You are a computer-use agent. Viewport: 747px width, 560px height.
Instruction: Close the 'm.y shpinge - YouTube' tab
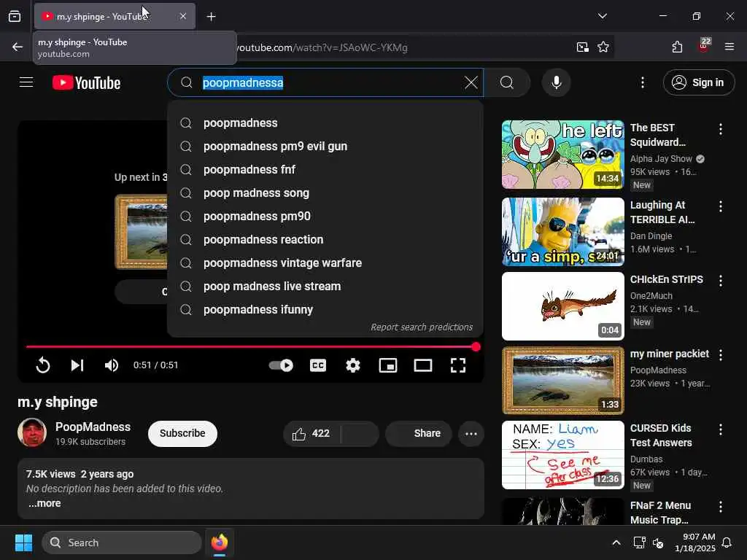[x=183, y=16]
